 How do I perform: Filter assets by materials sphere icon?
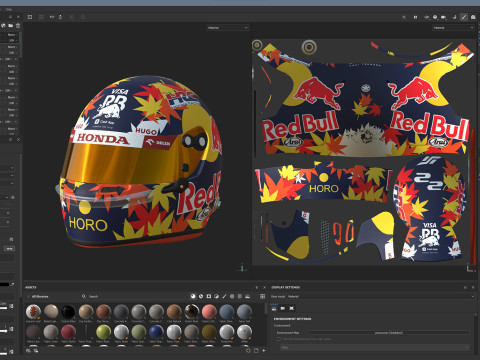pos(193,296)
